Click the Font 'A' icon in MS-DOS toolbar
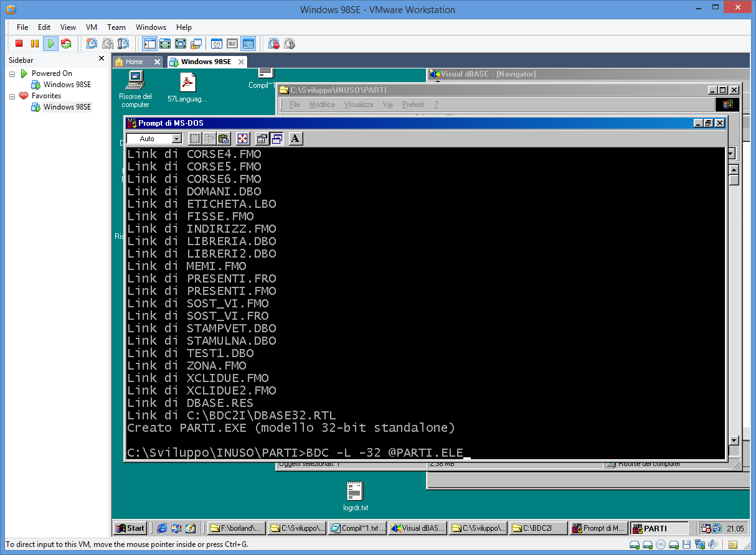The height and width of the screenshot is (555, 756). point(296,139)
